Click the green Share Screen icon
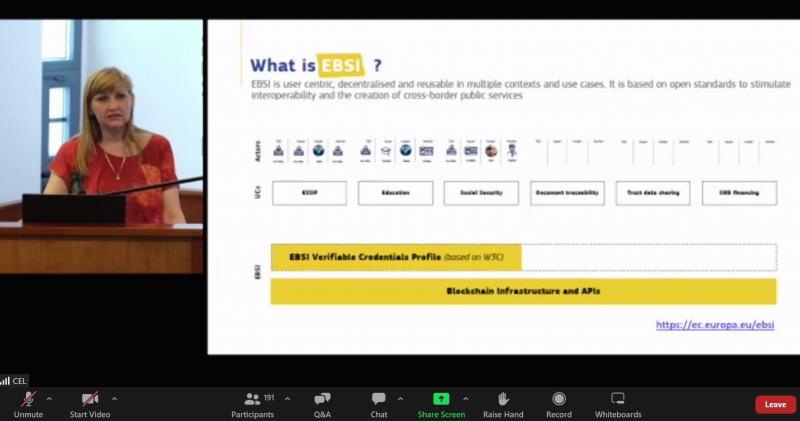This screenshot has height=421, width=800. pos(441,399)
